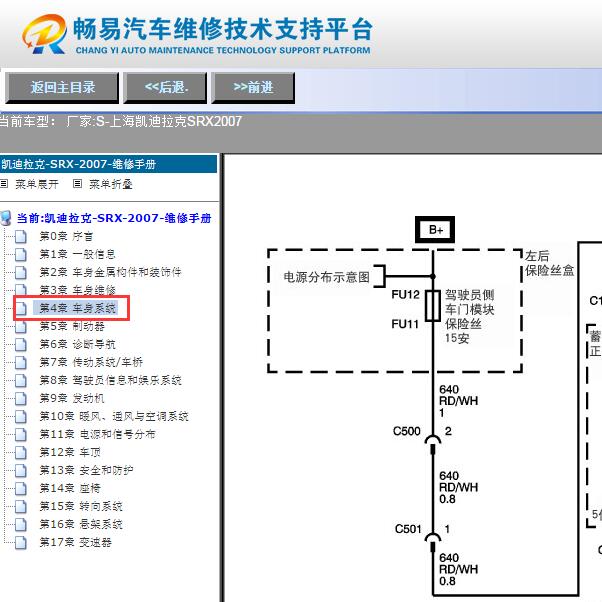Image resolution: width=602 pixels, height=602 pixels.
Task: Click the page icon beside 第12章 车顶
Action: pyautogui.click(x=21, y=453)
